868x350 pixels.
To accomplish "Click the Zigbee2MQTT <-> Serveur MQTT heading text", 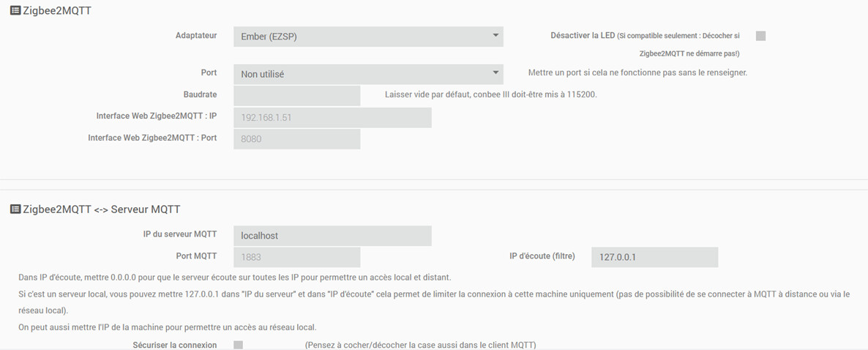I will [x=102, y=209].
